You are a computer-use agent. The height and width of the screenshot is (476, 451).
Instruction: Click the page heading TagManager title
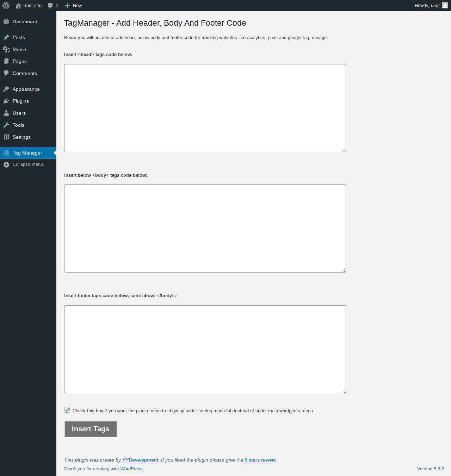tap(155, 23)
